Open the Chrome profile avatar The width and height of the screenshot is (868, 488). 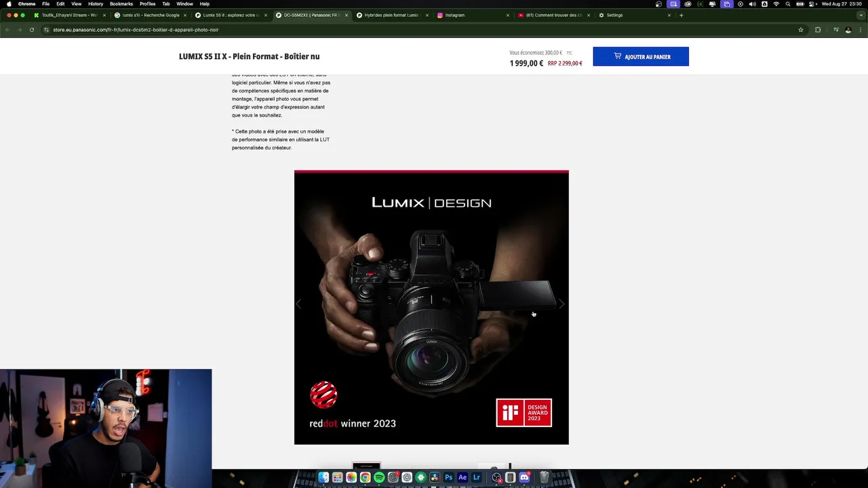point(848,30)
